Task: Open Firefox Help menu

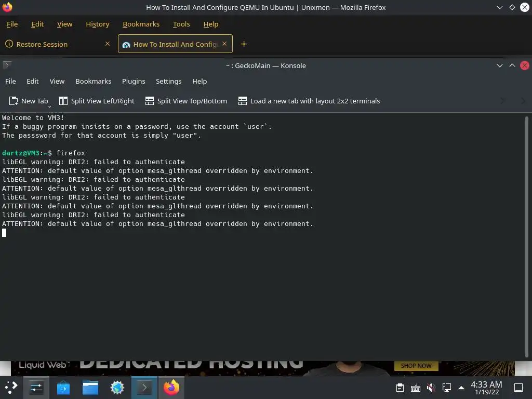Action: [211, 24]
